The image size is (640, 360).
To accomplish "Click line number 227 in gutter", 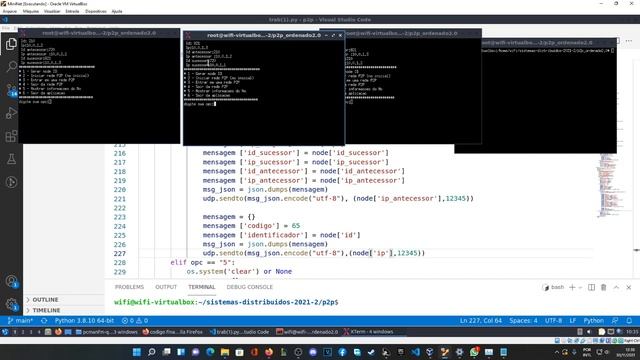I will pyautogui.click(x=120, y=253).
